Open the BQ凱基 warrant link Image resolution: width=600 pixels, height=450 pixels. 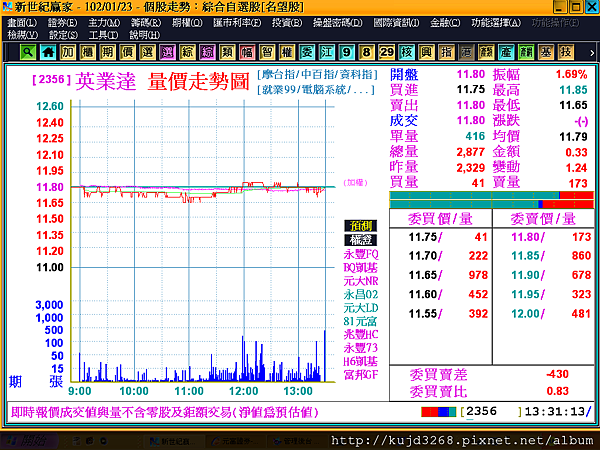tap(360, 267)
